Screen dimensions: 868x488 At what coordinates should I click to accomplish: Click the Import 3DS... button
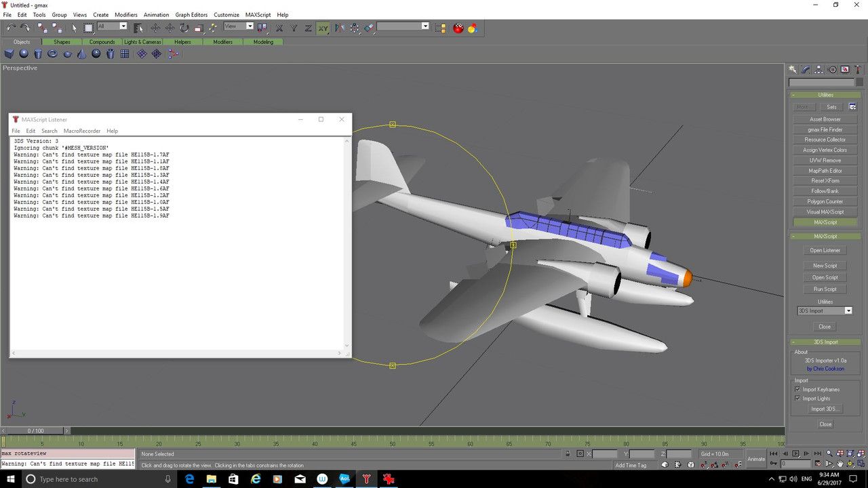[825, 409]
